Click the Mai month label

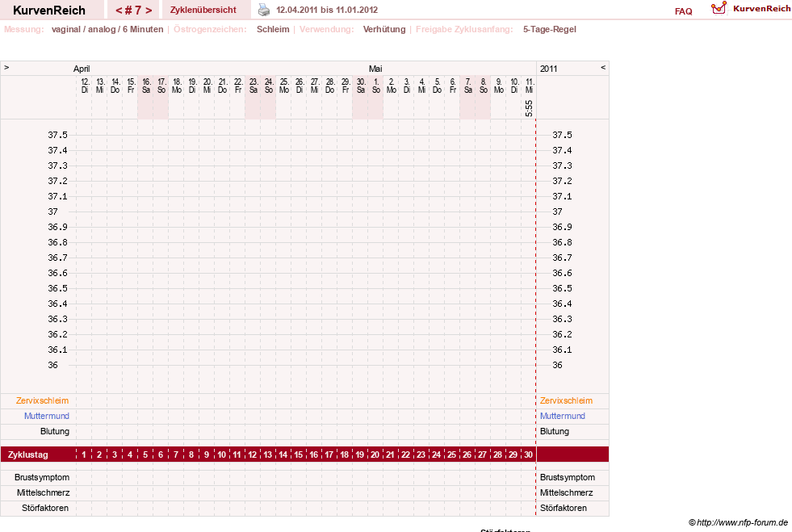[375, 69]
